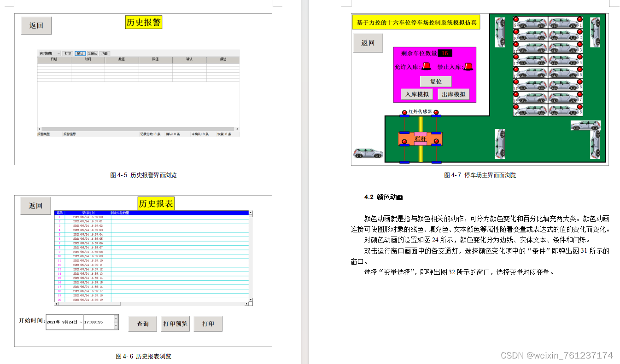Screen dimensions: 620x364
Task: Click right infrared sensor light by 红外传感器
Action: point(436,112)
